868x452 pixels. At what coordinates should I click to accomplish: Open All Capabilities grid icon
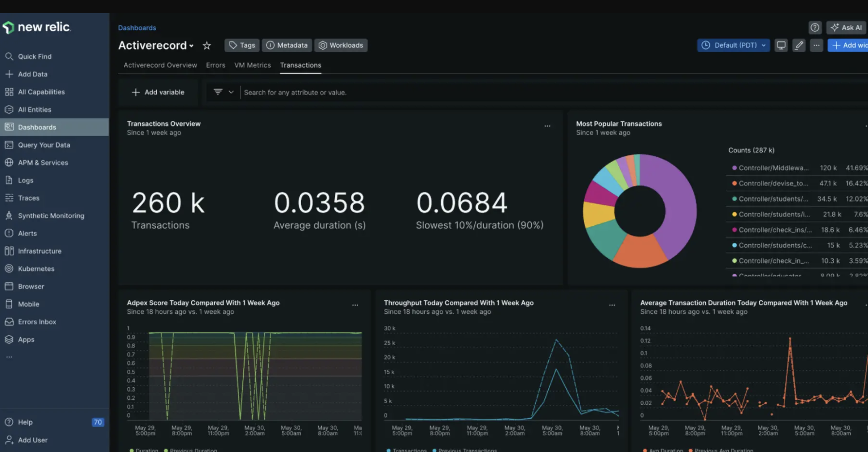9,92
